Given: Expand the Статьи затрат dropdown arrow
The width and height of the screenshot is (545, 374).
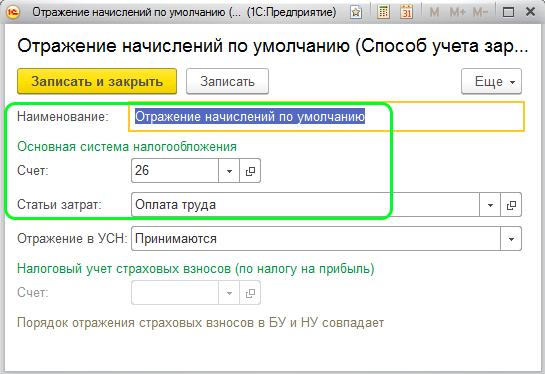Looking at the screenshot, I should 490,205.
